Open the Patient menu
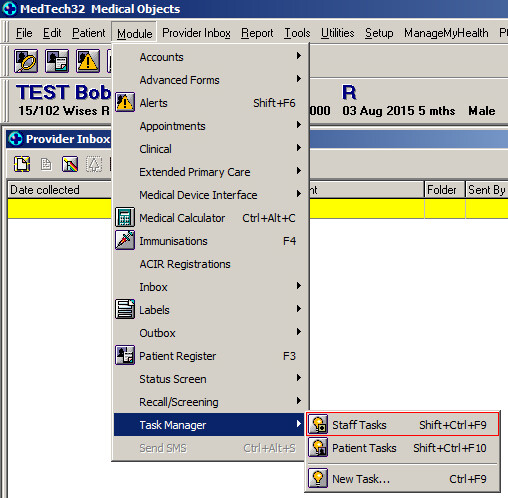 89,33
